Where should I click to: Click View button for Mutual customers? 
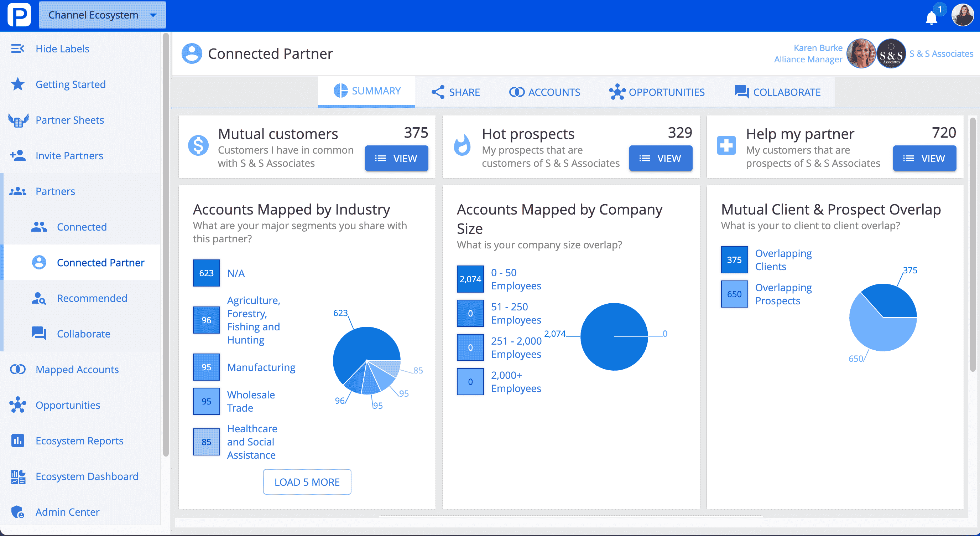396,158
